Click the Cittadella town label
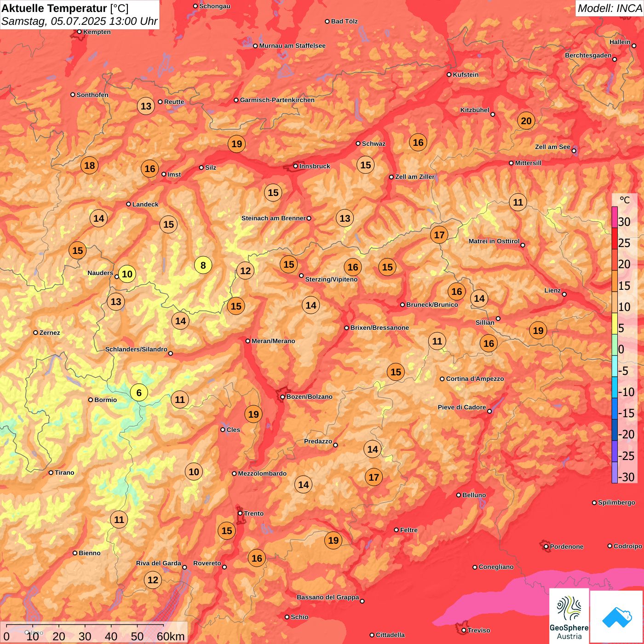644x644 pixels. point(390,635)
